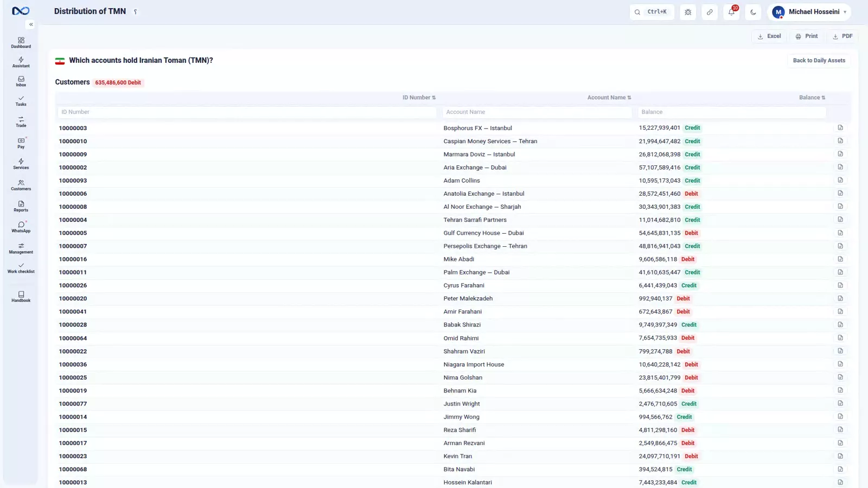
Task: Open statement icon for Cyrus Farahani row
Action: pyautogui.click(x=840, y=285)
